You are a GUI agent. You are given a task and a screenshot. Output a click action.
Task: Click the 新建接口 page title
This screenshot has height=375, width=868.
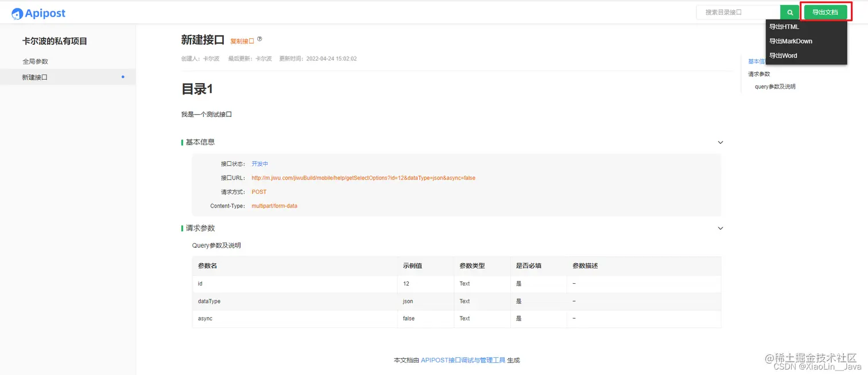[203, 40]
